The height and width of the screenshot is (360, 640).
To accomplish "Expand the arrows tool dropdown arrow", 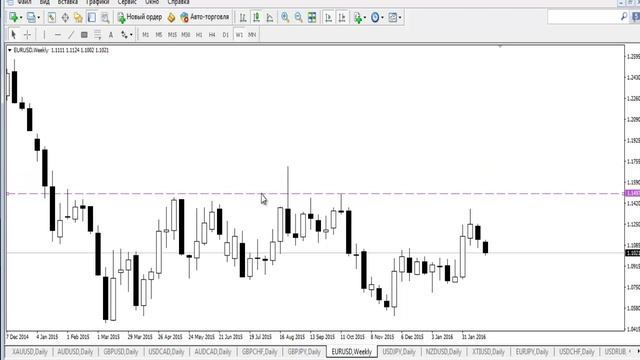I will pos(131,35).
